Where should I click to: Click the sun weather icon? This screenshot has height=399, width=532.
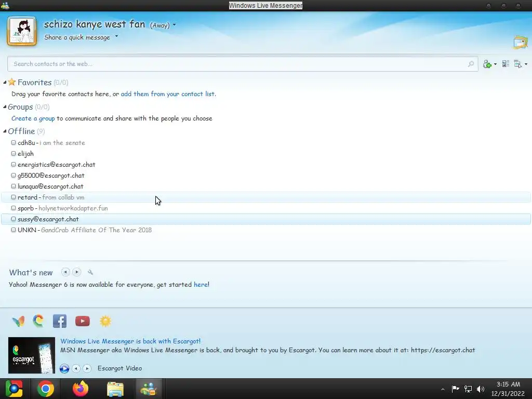click(105, 321)
